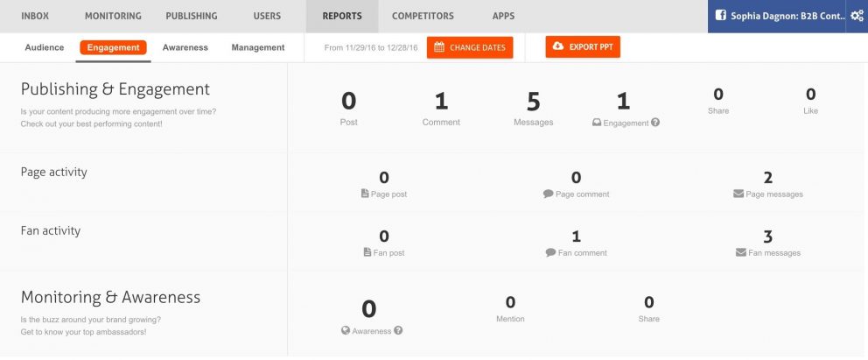
Task: Click the calendar icon in Change Dates
Action: [439, 47]
